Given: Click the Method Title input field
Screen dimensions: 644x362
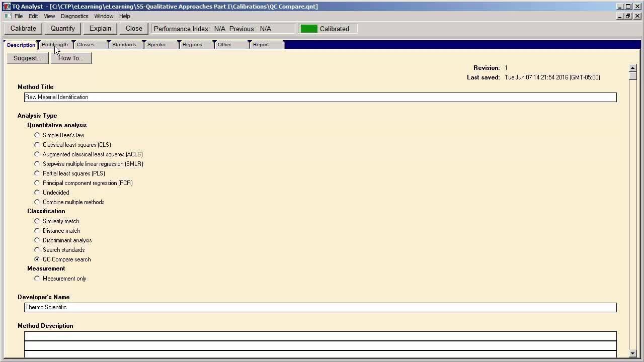Looking at the screenshot, I should point(320,97).
